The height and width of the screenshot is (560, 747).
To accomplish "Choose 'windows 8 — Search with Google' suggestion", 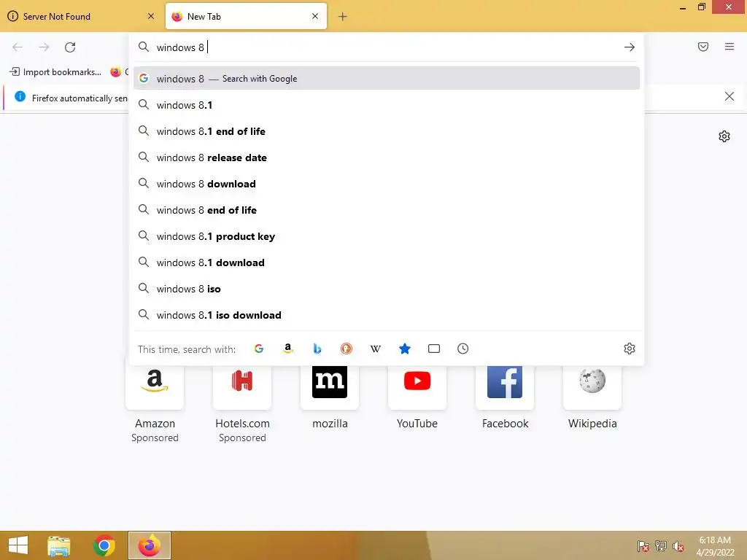I will (x=387, y=79).
